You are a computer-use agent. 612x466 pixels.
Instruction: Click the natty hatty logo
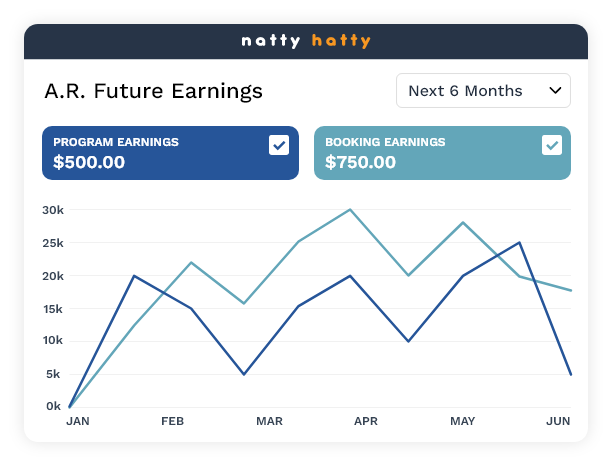[x=306, y=41]
